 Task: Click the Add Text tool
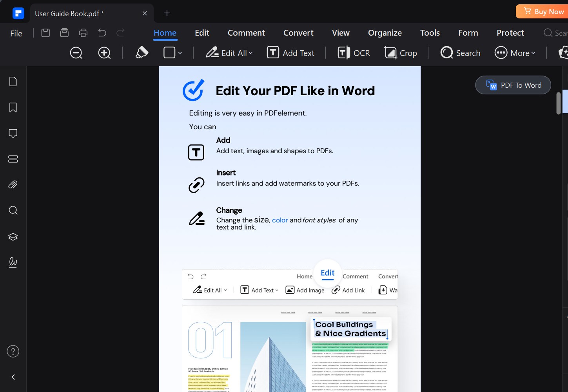click(x=291, y=53)
